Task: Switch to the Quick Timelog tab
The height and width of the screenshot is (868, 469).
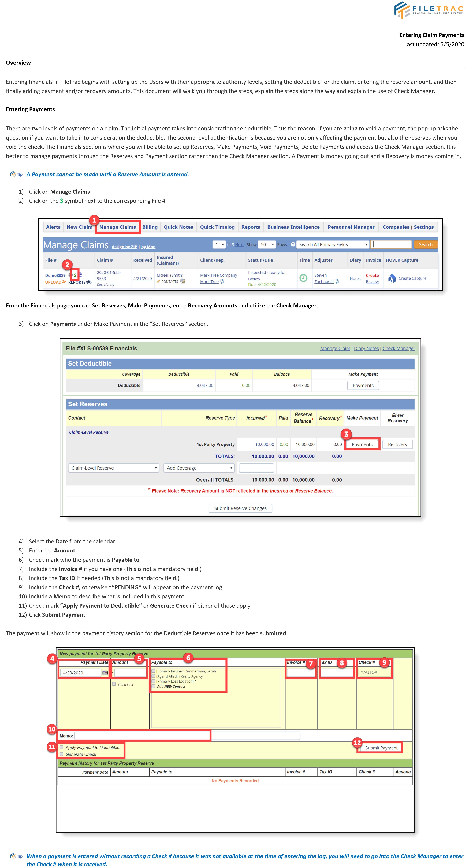Action: point(217,227)
